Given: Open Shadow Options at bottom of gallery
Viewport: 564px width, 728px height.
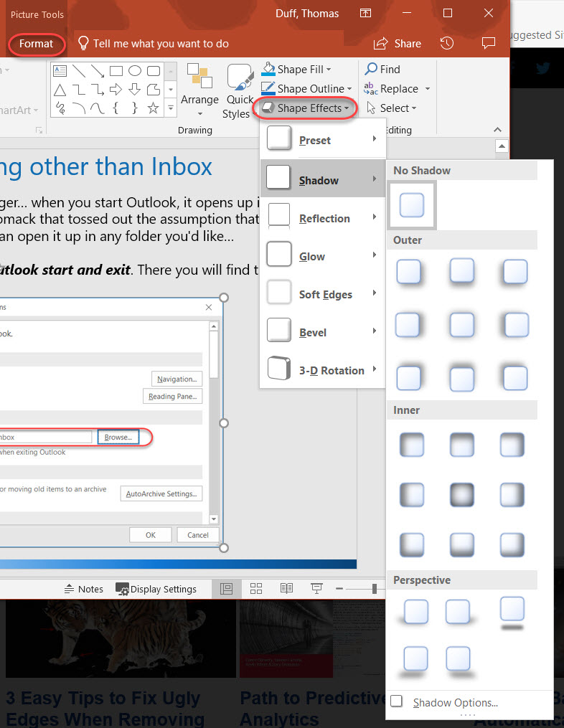Looking at the screenshot, I should pyautogui.click(x=455, y=702).
